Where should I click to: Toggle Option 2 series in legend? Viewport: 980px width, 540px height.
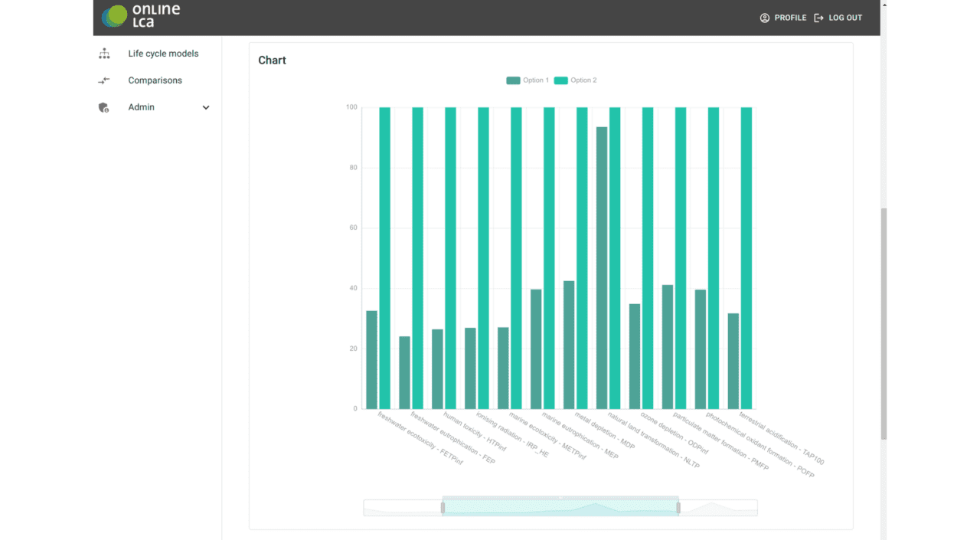pyautogui.click(x=575, y=80)
